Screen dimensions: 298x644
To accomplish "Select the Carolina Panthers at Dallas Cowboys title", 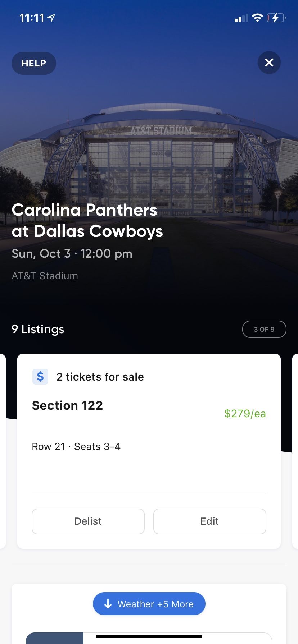I will click(x=87, y=221).
